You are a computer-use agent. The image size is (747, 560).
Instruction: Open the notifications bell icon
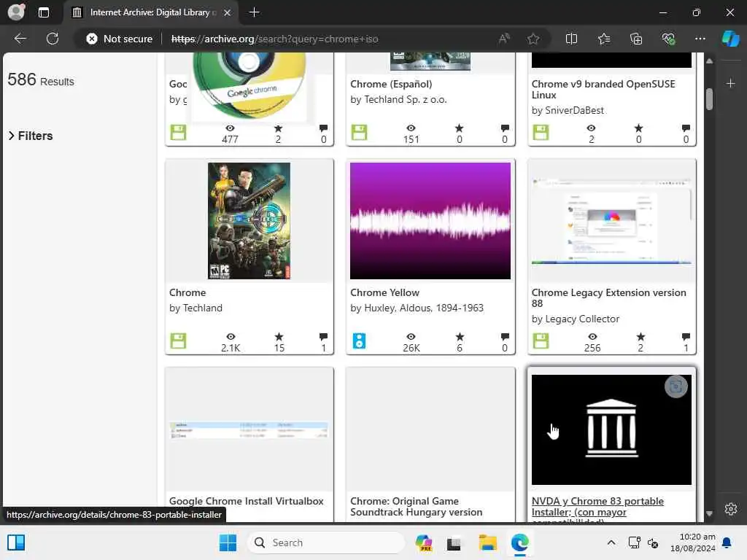(x=727, y=542)
